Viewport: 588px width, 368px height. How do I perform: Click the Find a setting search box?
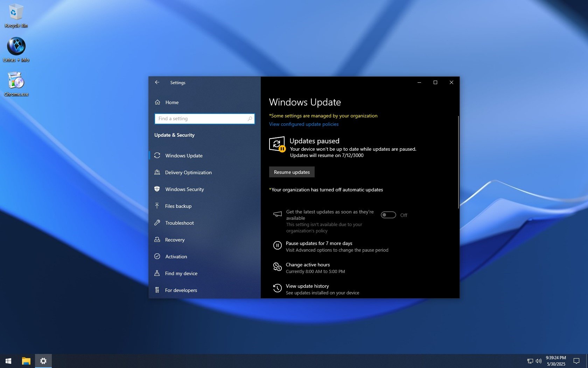[202, 119]
